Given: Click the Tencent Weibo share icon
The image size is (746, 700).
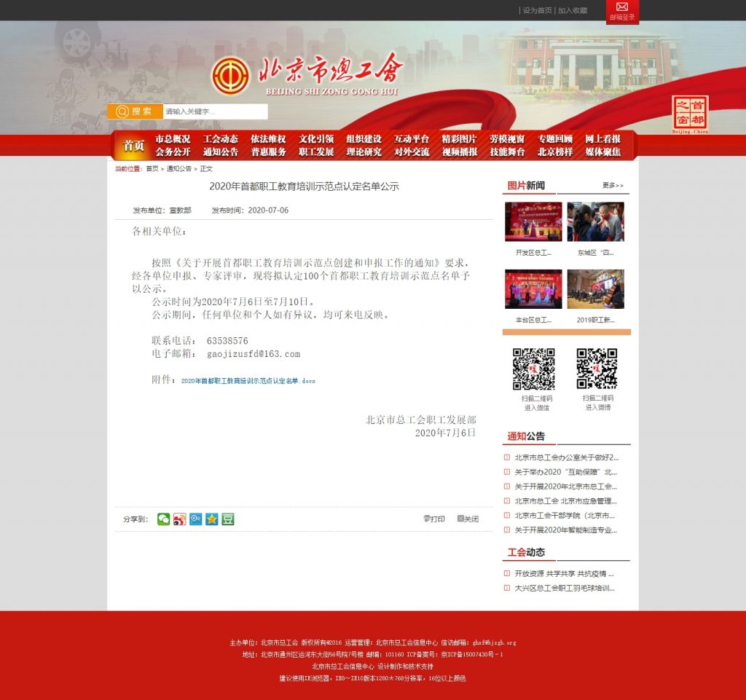Looking at the screenshot, I should tap(196, 519).
